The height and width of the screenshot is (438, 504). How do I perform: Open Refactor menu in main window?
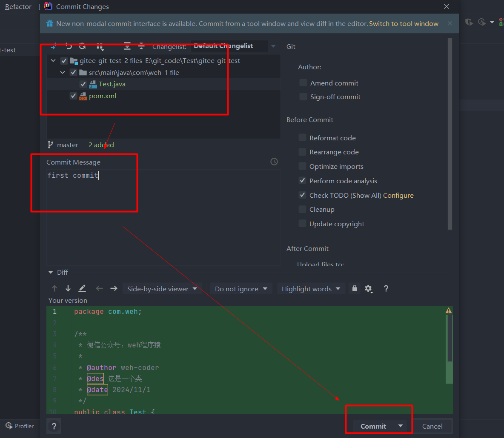click(18, 6)
